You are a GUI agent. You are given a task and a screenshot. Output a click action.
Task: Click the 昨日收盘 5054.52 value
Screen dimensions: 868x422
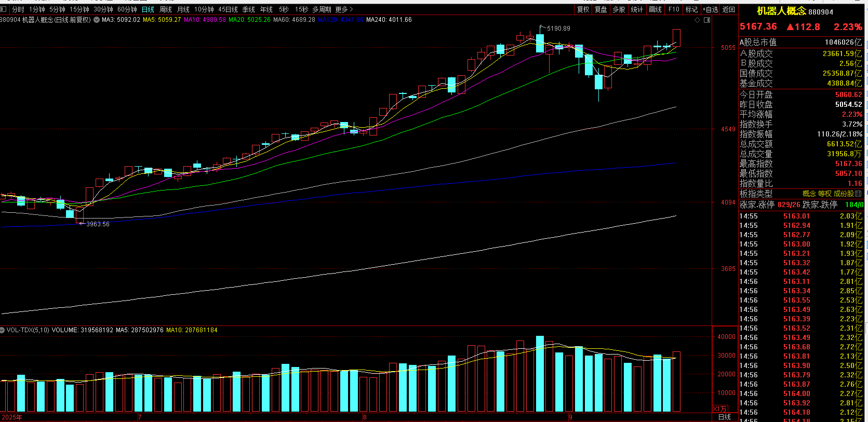[849, 104]
